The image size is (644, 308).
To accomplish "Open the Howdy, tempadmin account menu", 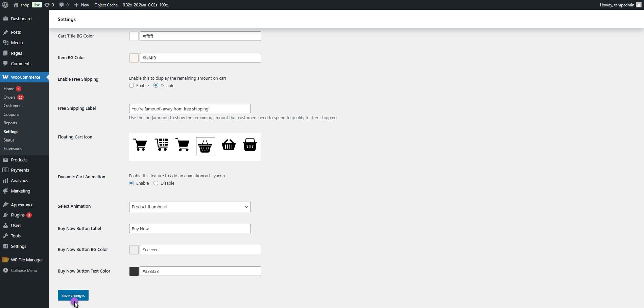I will [620, 5].
